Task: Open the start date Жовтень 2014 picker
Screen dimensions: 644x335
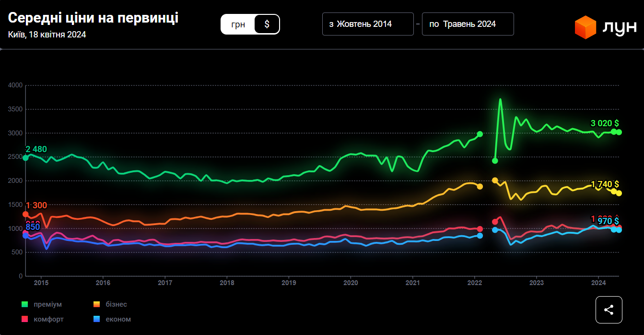Action: 367,24
